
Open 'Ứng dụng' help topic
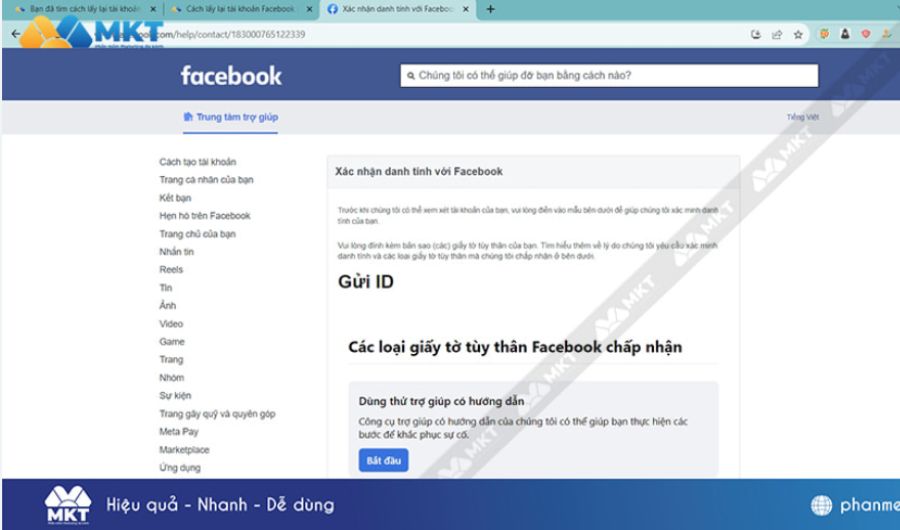pos(180,468)
